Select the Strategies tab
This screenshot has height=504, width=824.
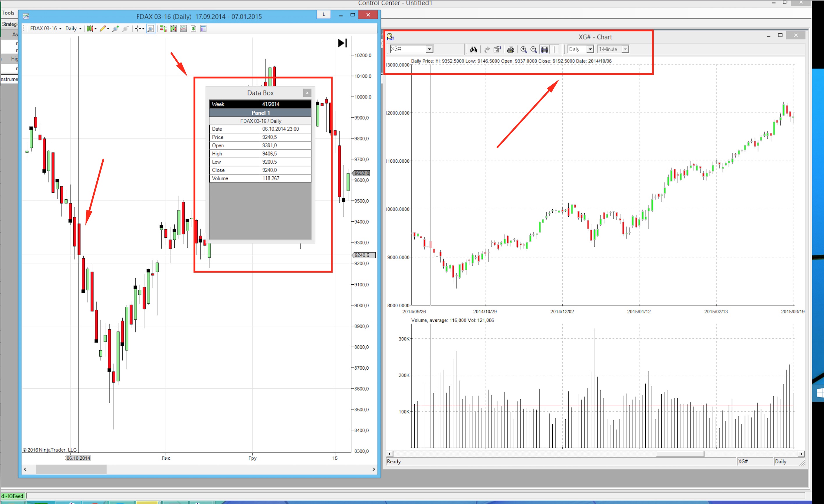click(10, 24)
